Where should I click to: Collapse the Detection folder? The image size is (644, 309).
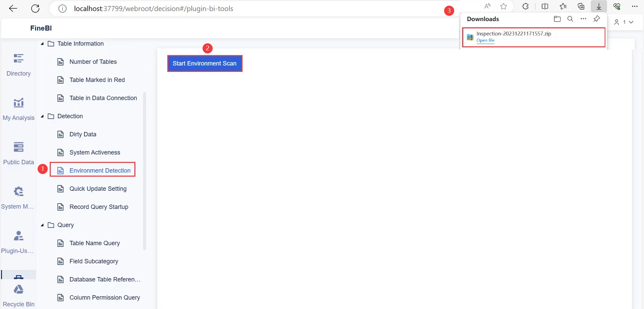pyautogui.click(x=42, y=116)
